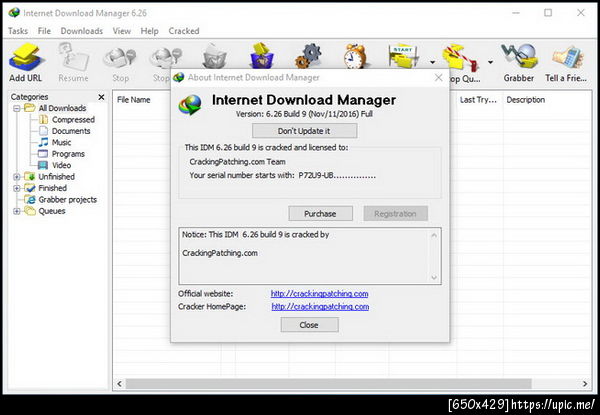Click the IDM title bar app icon
600x415 pixels.
[x=15, y=13]
